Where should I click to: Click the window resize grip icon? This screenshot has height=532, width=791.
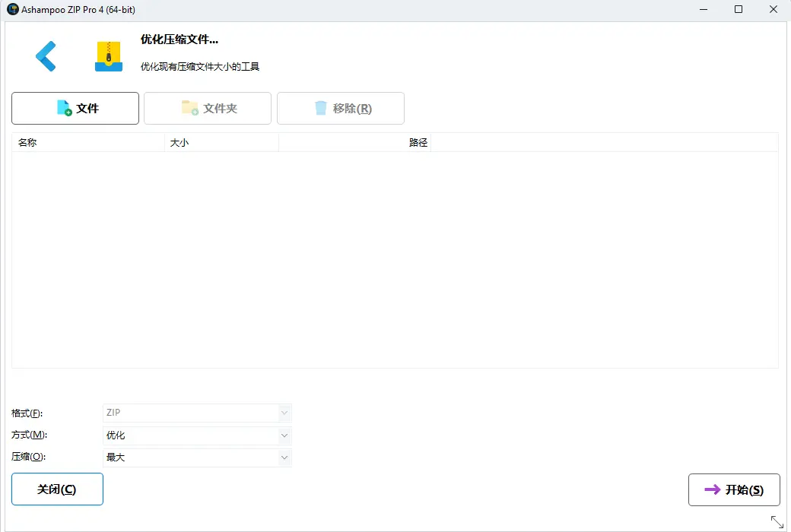coord(777,522)
